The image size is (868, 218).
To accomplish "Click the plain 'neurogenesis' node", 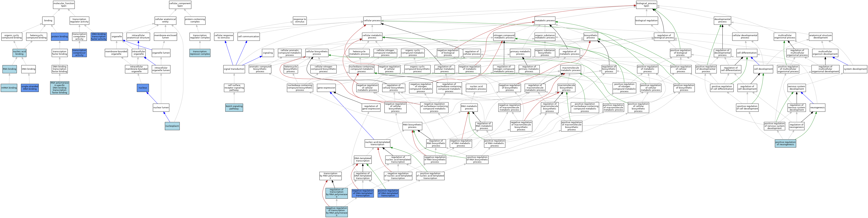I will coord(817,108).
